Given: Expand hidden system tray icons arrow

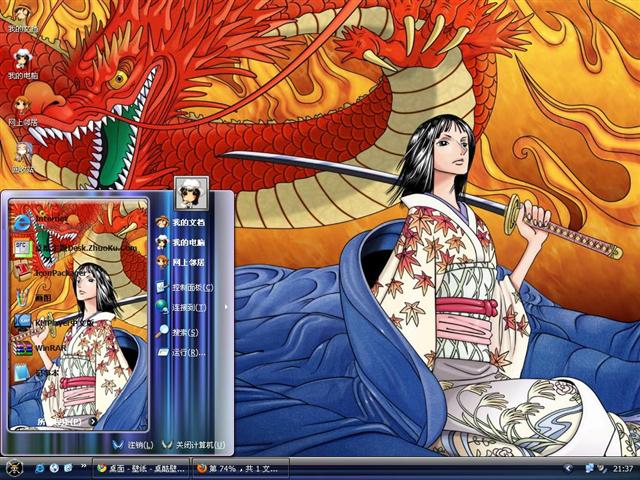Looking at the screenshot, I should (568, 468).
